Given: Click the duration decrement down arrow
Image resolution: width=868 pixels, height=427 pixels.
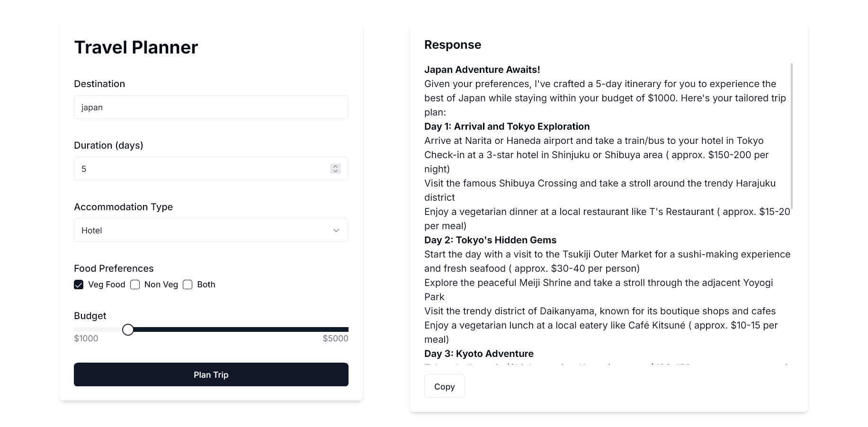Looking at the screenshot, I should click(335, 171).
